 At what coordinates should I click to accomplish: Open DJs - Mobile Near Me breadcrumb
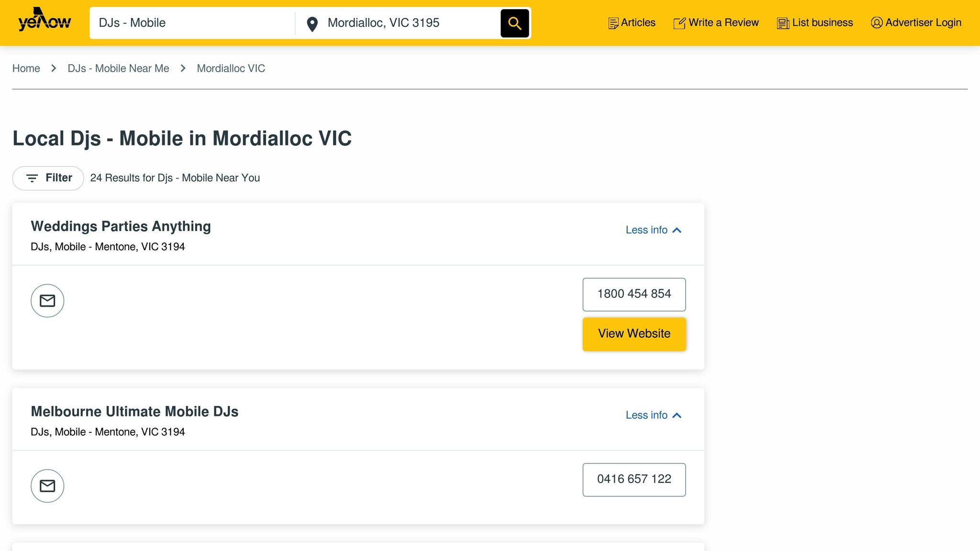118,68
